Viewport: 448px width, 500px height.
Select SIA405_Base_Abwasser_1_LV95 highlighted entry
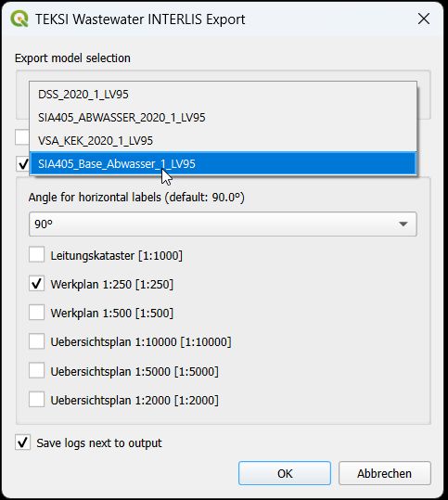[x=223, y=163]
